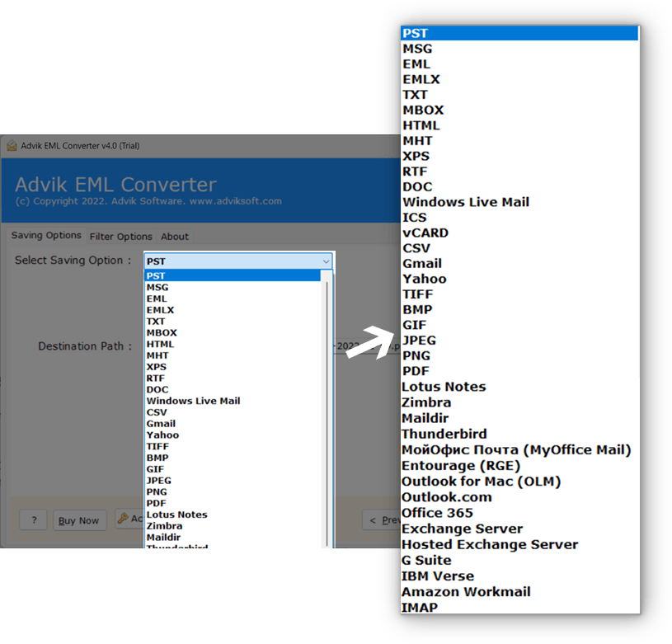This screenshot has height=644, width=672.
Task: Select MHT in the Saving Option dropdown
Action: click(233, 355)
